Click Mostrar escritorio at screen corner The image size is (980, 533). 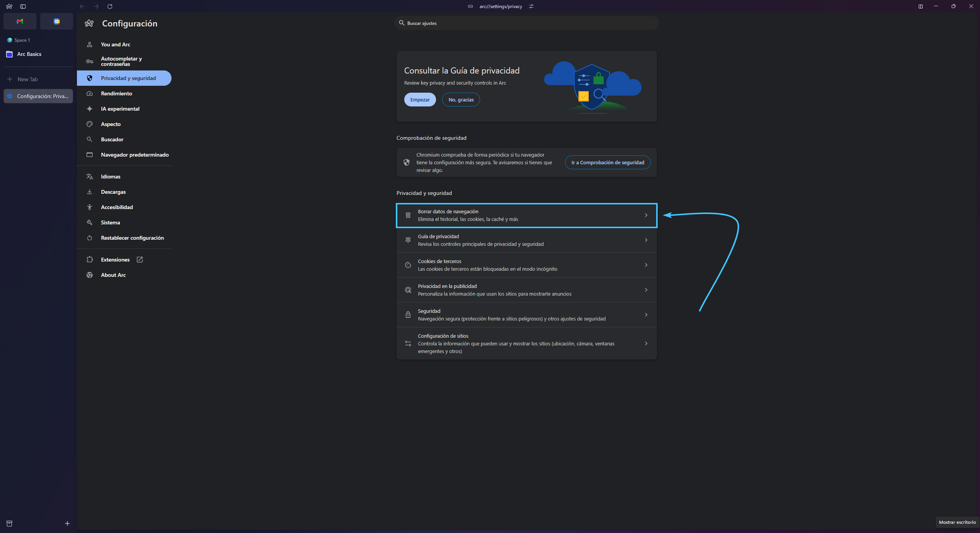(957, 522)
